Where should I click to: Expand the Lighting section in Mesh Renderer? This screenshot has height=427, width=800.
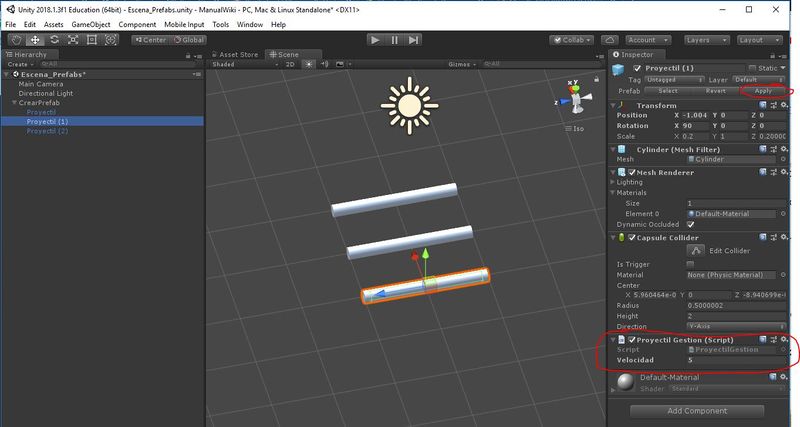click(613, 182)
